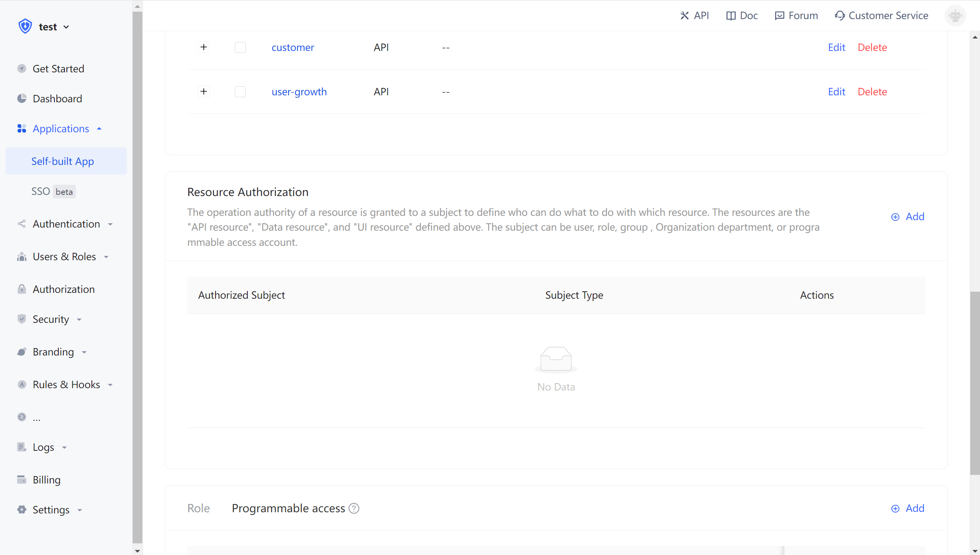Image resolution: width=980 pixels, height=555 pixels.
Task: Check the customer resource checkbox
Action: point(240,47)
